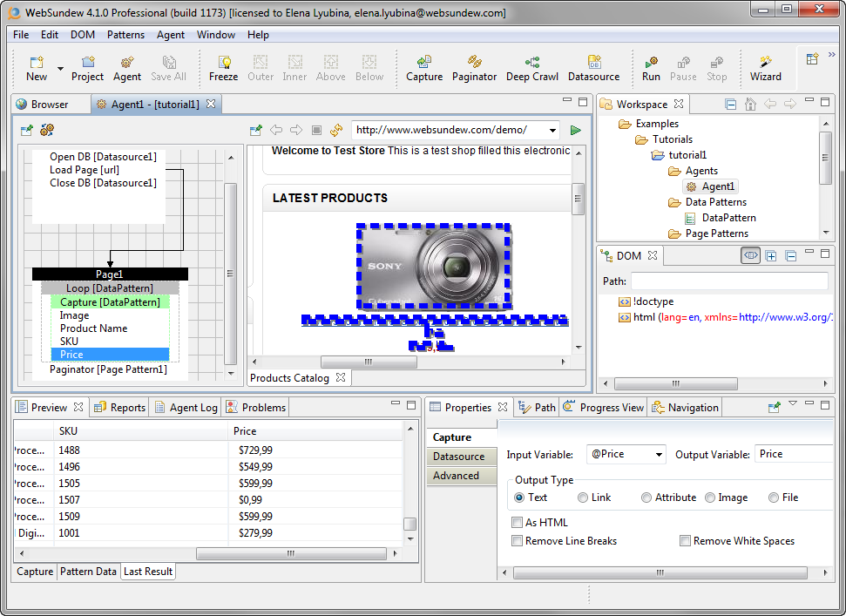Click the DOM Path input field
The width and height of the screenshot is (846, 616).
click(x=728, y=281)
